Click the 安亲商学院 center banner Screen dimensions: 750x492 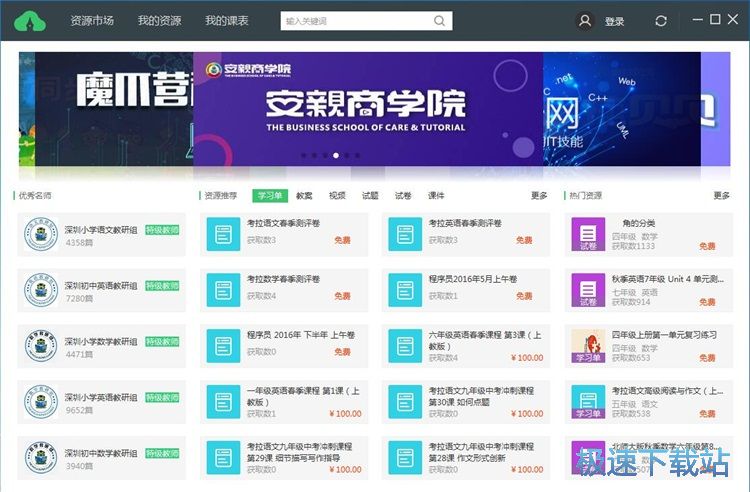tap(368, 109)
